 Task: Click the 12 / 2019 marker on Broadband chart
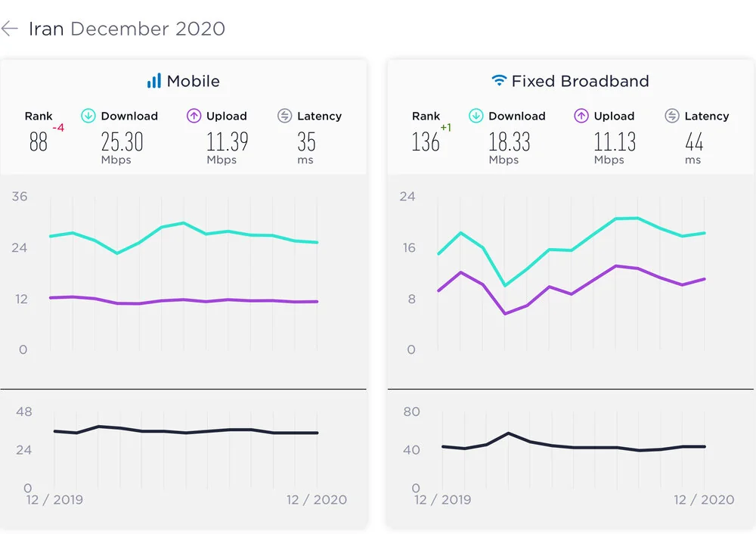click(x=442, y=499)
